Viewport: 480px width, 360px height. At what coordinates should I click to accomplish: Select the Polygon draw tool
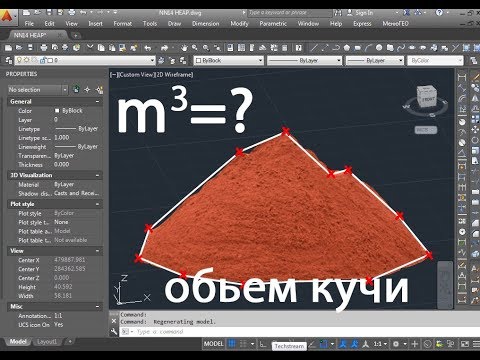coord(347,48)
